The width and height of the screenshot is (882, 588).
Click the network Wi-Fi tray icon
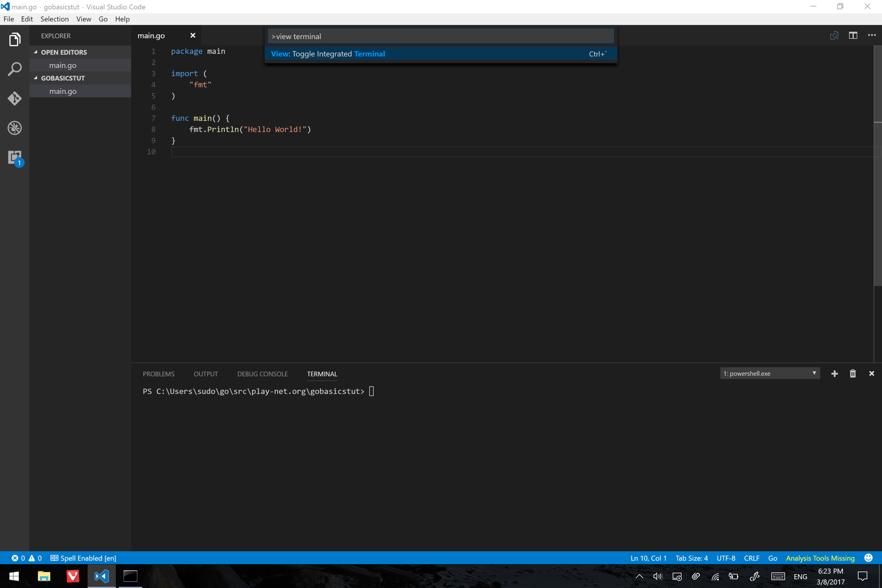coord(715,576)
